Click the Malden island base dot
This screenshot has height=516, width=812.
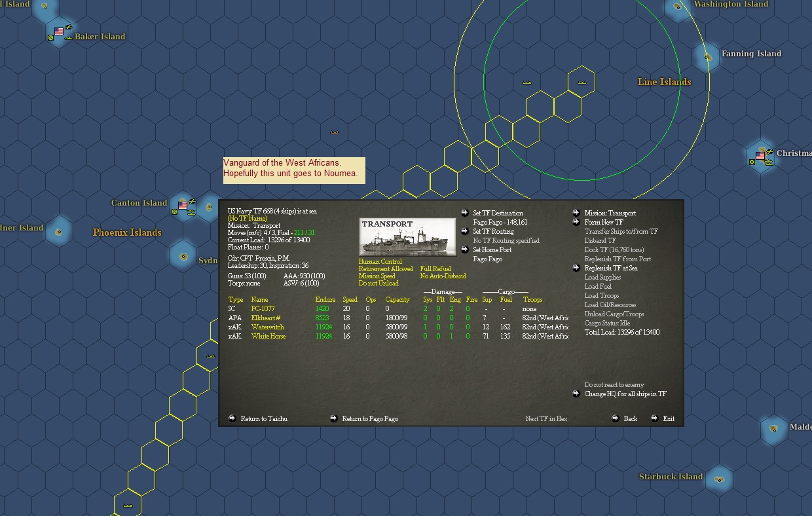click(x=774, y=429)
